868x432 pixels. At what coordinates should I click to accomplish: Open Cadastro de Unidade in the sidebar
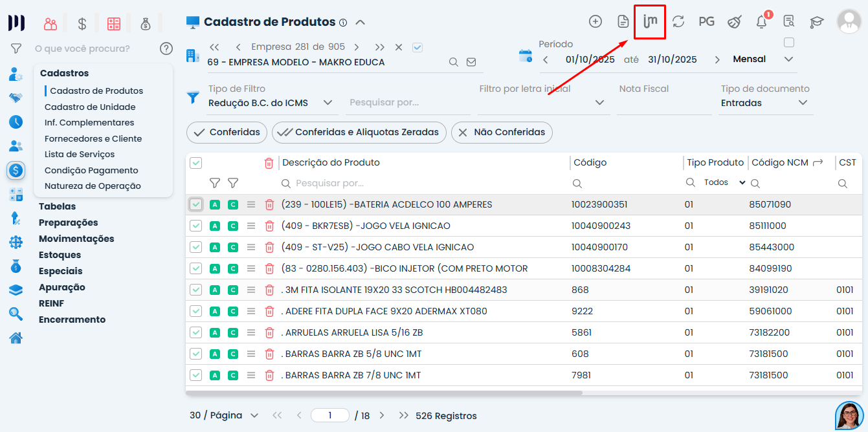click(x=90, y=107)
